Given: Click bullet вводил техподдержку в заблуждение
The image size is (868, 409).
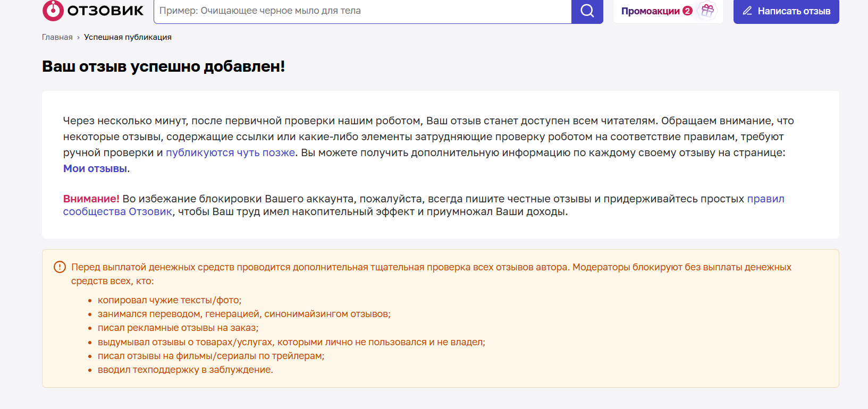Looking at the screenshot, I should tap(185, 370).
